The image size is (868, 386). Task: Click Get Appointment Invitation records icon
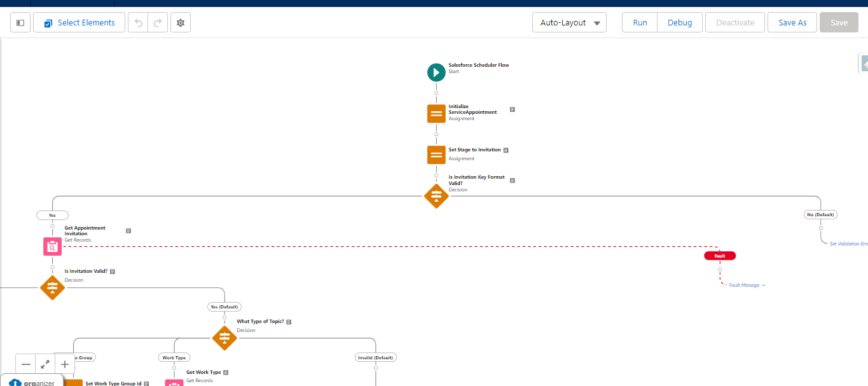[53, 246]
